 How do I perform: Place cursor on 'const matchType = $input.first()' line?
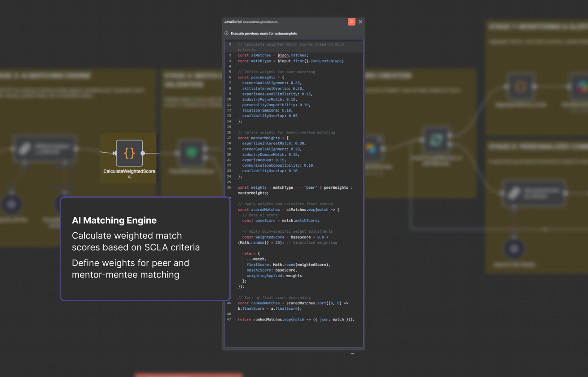tap(291, 61)
